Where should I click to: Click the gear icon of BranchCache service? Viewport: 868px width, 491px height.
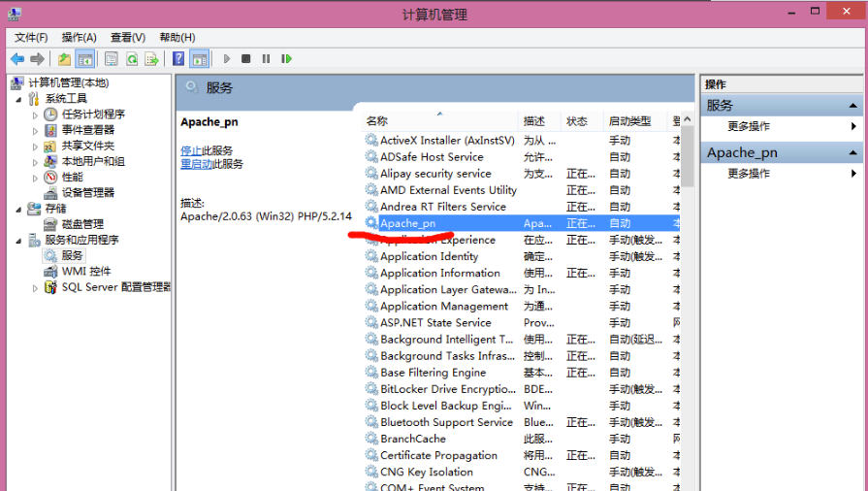371,439
